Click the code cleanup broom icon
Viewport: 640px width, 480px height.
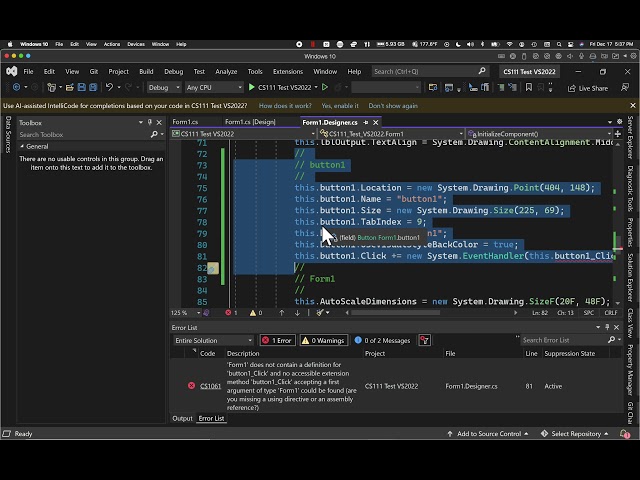[x=320, y=313]
